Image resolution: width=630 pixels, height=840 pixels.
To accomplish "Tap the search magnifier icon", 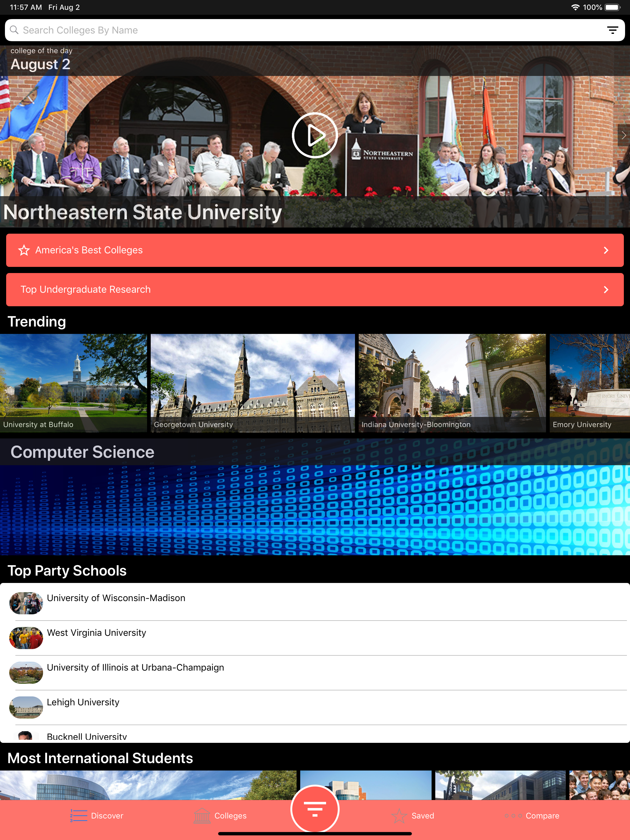I will coord(14,30).
